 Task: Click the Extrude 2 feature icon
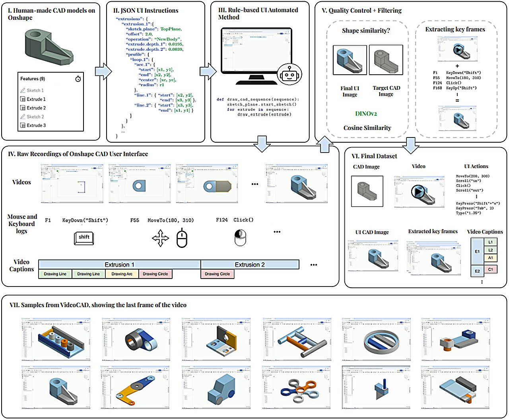coord(23,108)
